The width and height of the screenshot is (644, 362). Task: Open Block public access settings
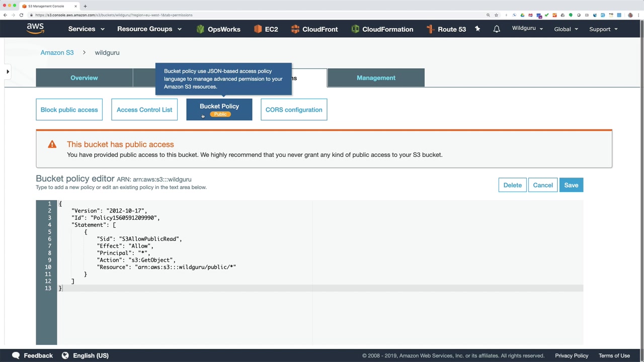tap(69, 110)
